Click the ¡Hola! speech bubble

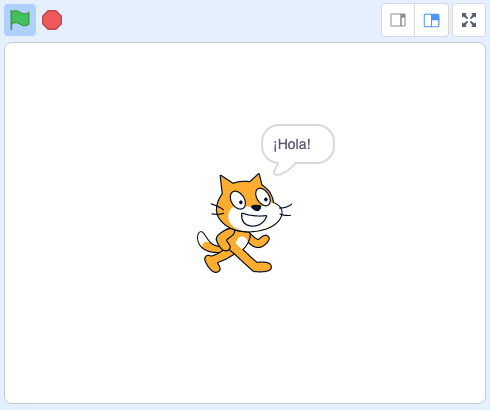point(298,149)
